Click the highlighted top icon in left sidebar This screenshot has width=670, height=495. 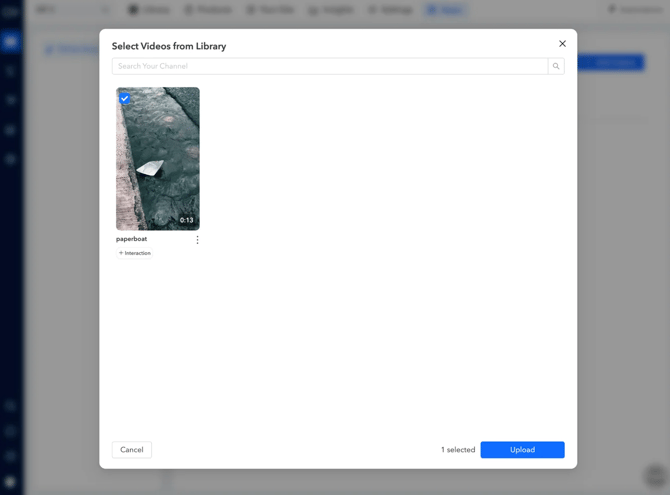point(11,42)
